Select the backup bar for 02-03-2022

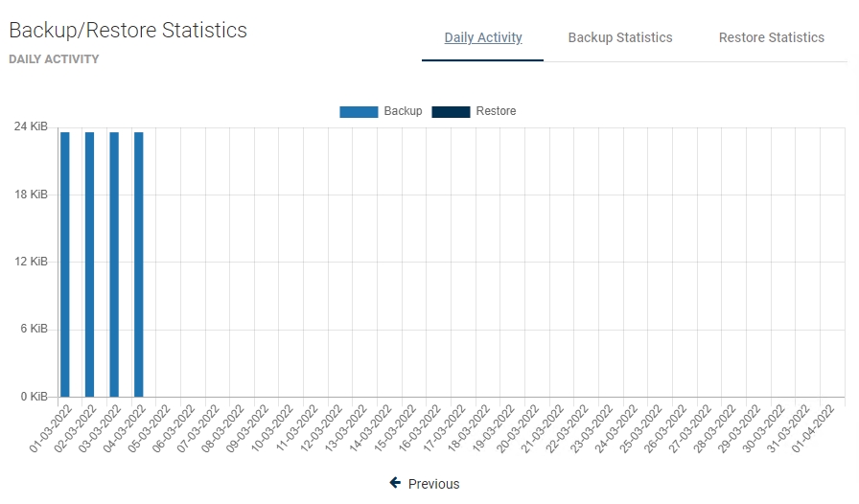tap(89, 263)
